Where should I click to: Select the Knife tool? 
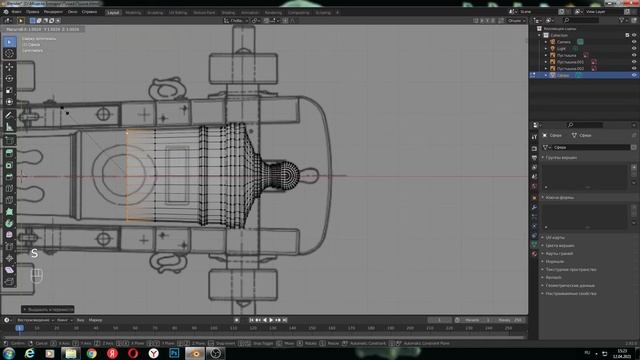9,200
